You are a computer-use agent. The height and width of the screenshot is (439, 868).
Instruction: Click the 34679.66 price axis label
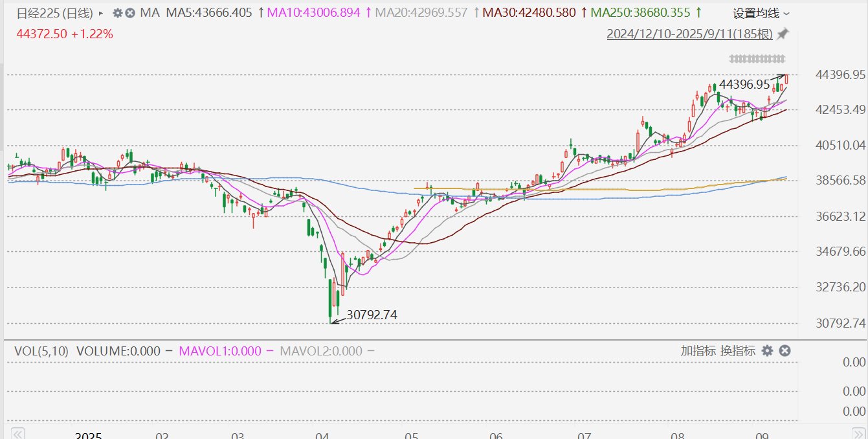click(x=841, y=251)
